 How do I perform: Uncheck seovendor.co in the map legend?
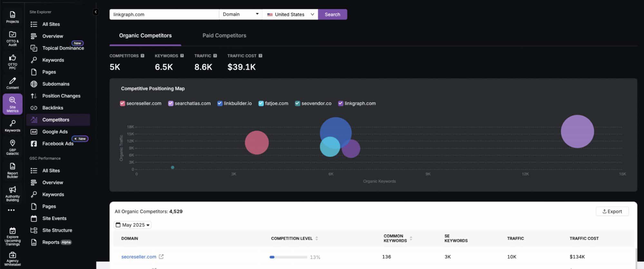(x=297, y=103)
